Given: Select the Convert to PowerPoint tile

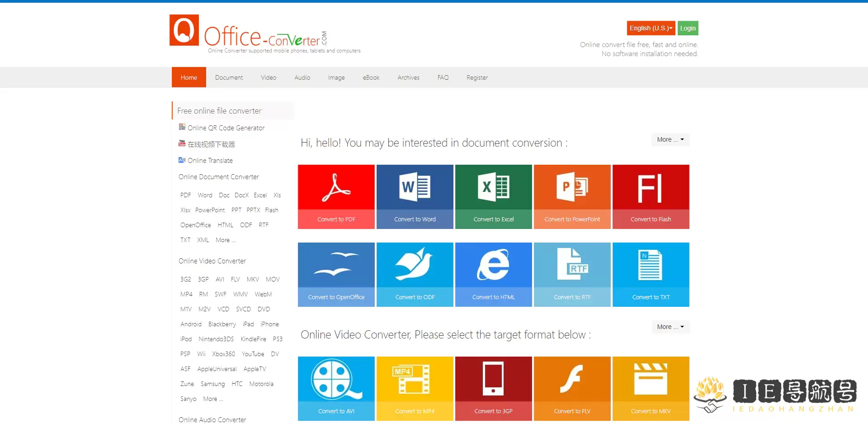Looking at the screenshot, I should tap(572, 196).
